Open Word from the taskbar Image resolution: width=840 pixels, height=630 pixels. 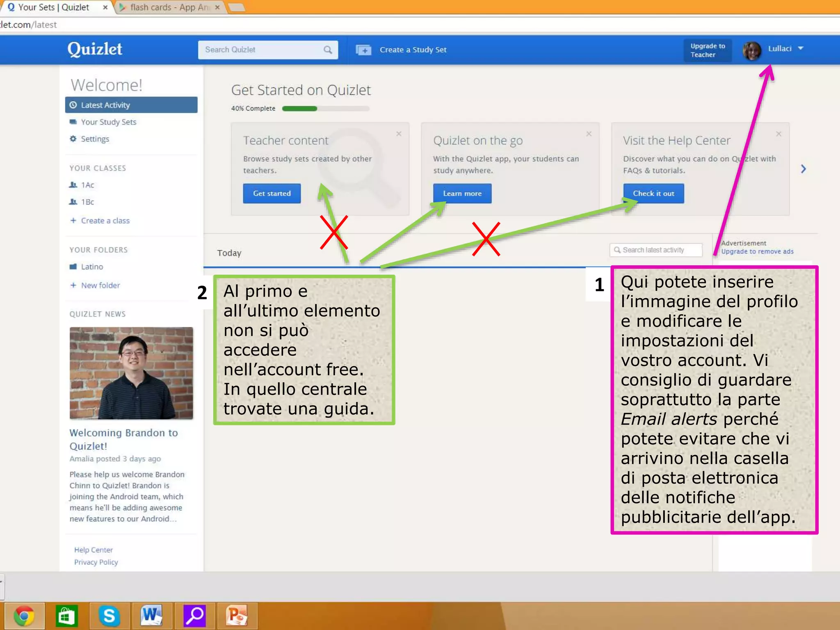(x=152, y=616)
